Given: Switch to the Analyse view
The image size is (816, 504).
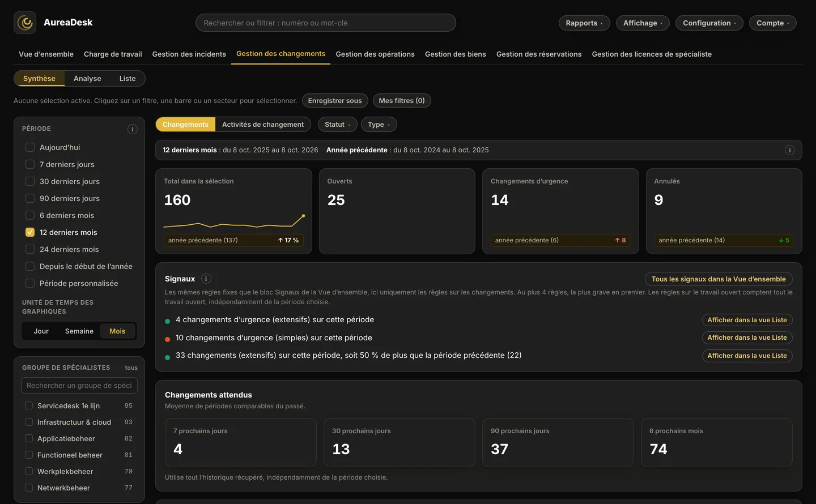Looking at the screenshot, I should pos(87,79).
